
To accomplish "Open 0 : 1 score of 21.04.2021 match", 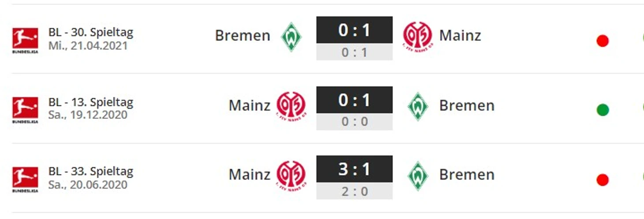I will [354, 30].
